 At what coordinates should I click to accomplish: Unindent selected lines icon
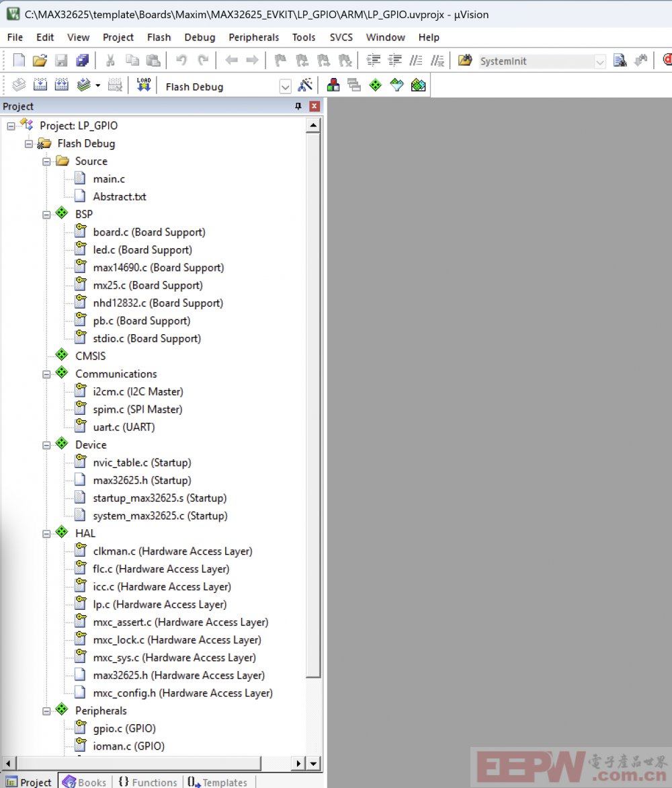(394, 61)
